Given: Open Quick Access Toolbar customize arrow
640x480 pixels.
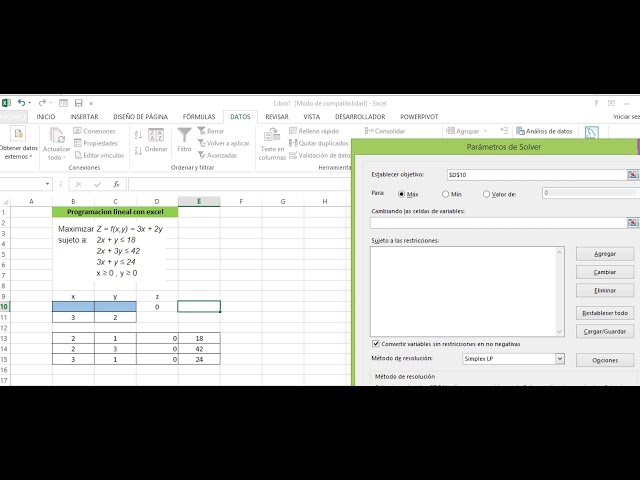Looking at the screenshot, I should click(91, 103).
